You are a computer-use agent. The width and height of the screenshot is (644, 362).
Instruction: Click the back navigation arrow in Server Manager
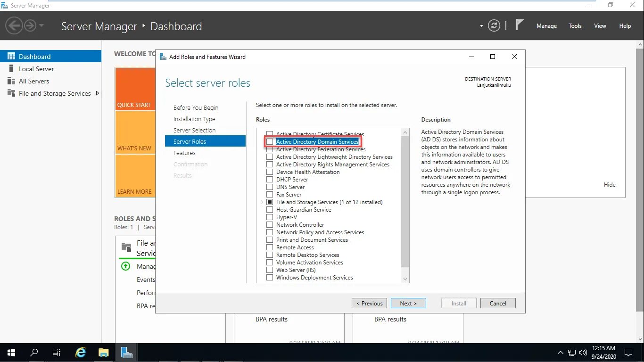pyautogui.click(x=15, y=25)
